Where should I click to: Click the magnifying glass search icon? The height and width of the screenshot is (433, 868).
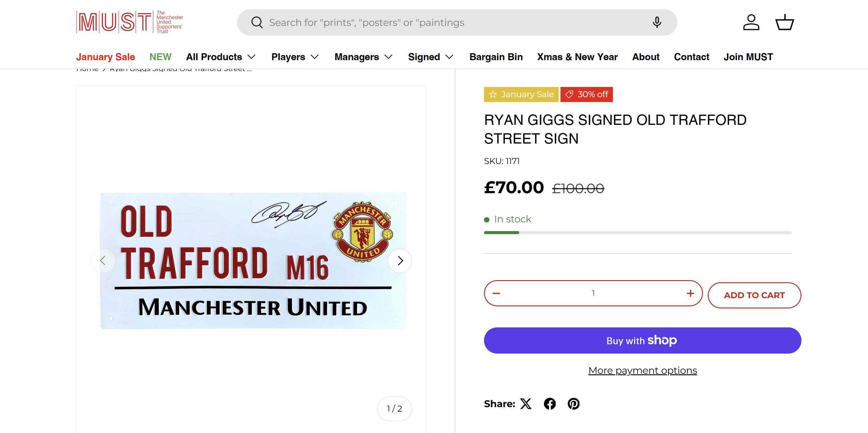coord(257,23)
